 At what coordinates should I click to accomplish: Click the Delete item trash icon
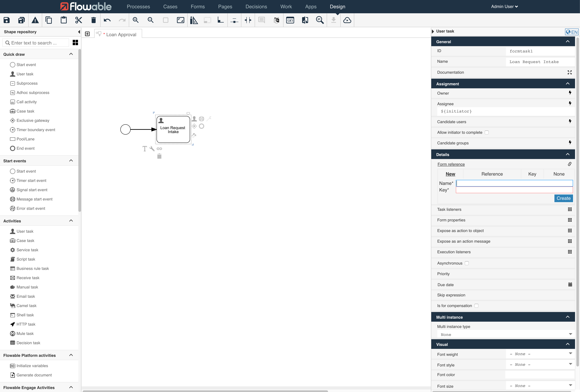[x=93, y=20]
